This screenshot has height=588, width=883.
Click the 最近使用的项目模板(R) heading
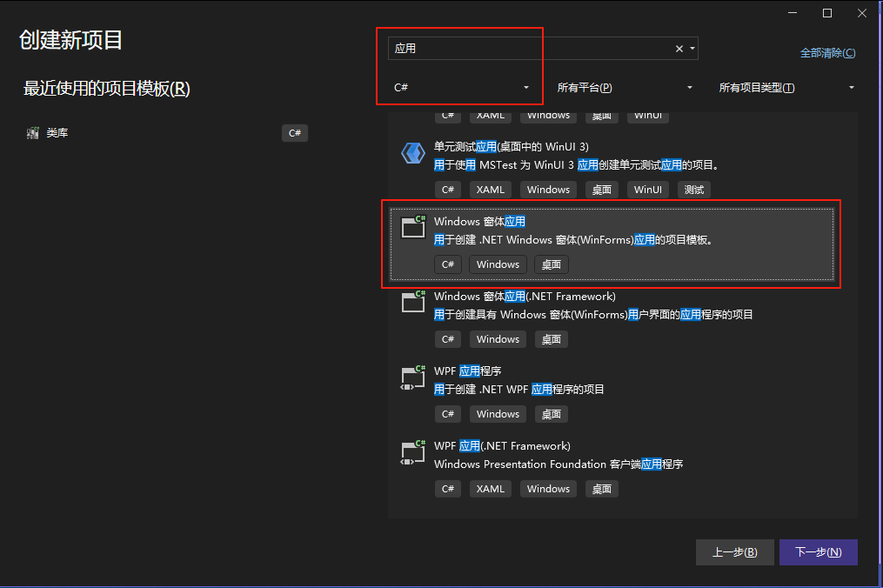point(106,89)
